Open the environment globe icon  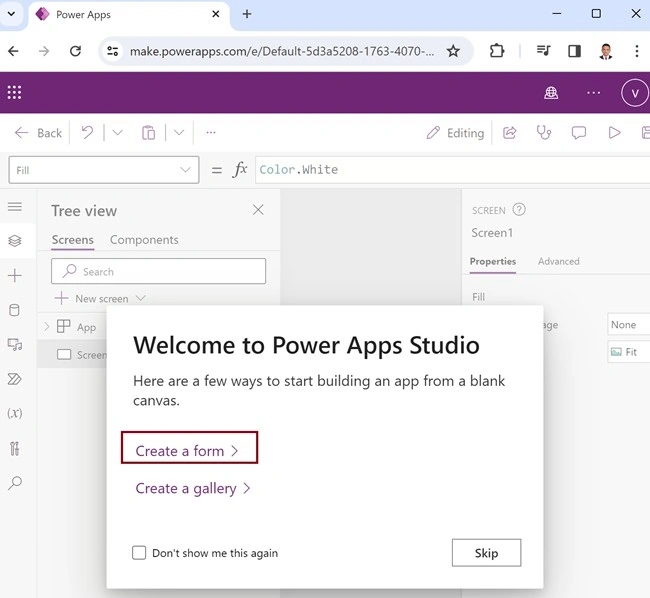click(x=551, y=93)
